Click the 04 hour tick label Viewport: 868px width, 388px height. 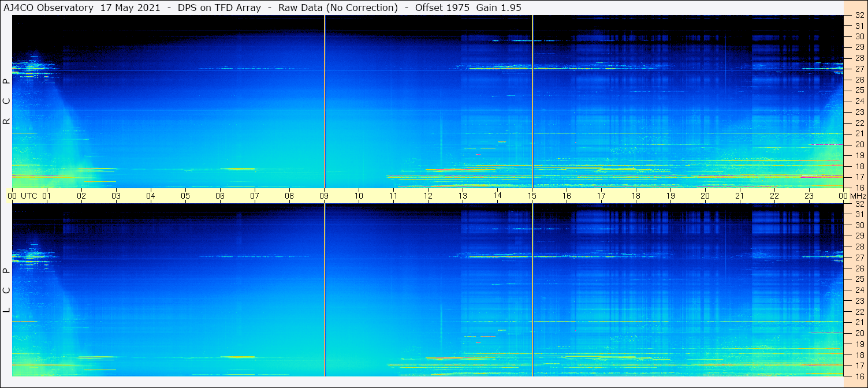(x=151, y=196)
